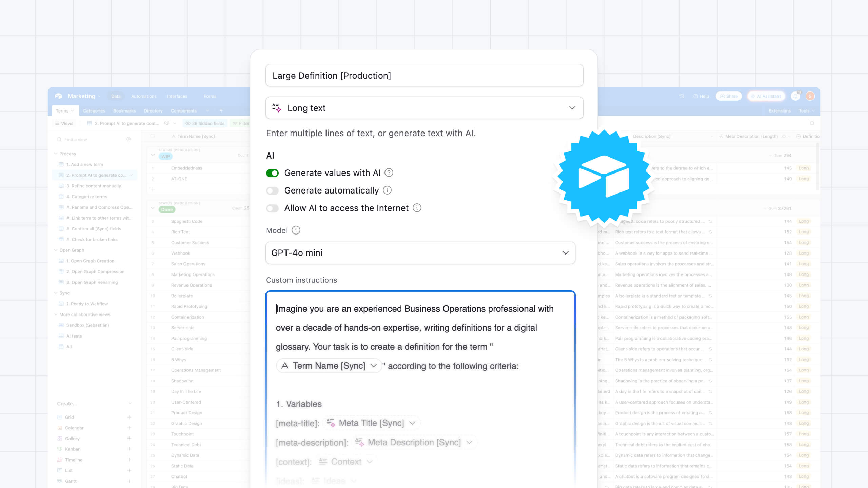Open the Long text field type dropdown

pyautogui.click(x=424, y=108)
